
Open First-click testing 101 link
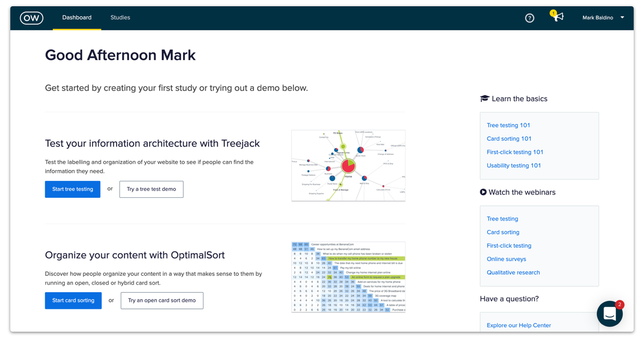tap(515, 152)
